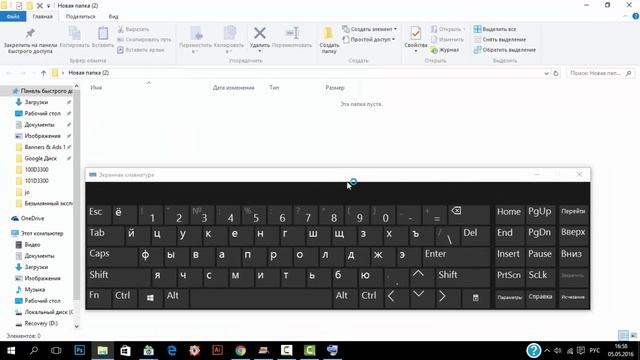This screenshot has width=640, height=360.
Task: Open Microsoft Edge from the taskbar
Action: (172, 350)
